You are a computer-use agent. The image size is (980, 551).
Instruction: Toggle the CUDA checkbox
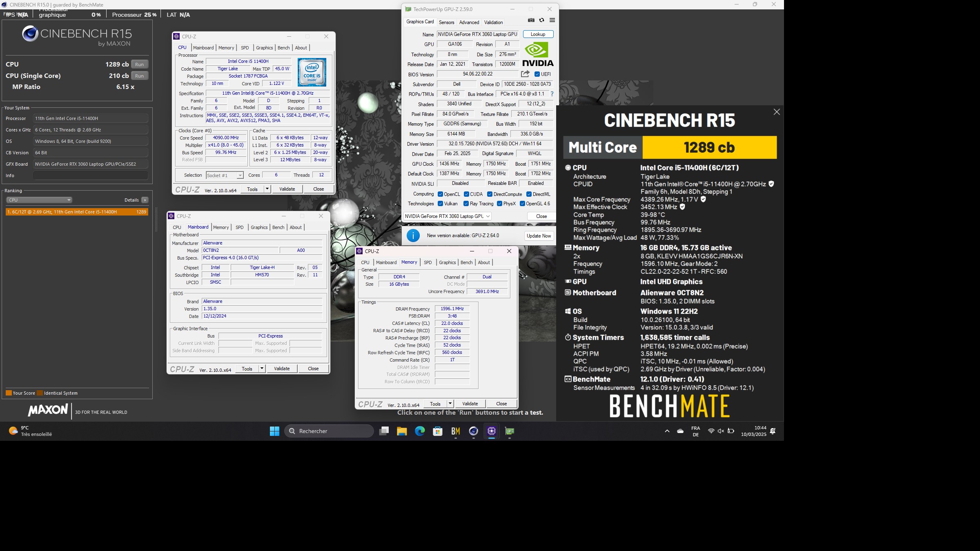pos(466,194)
